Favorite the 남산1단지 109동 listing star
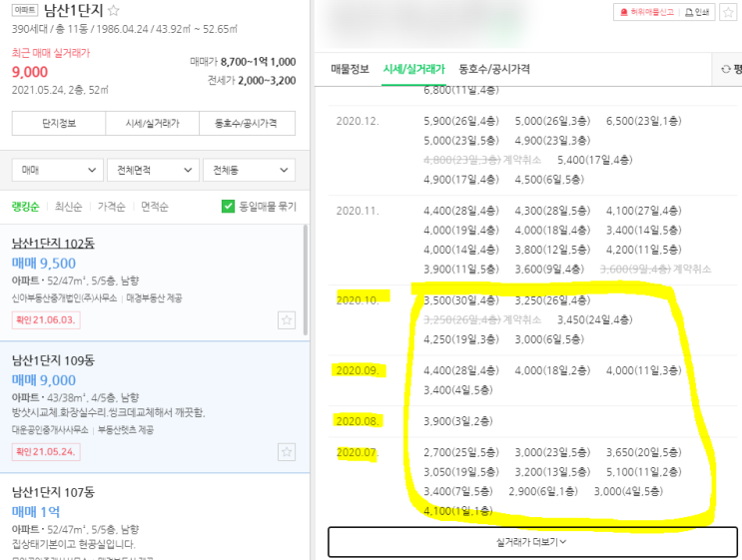 (x=287, y=451)
